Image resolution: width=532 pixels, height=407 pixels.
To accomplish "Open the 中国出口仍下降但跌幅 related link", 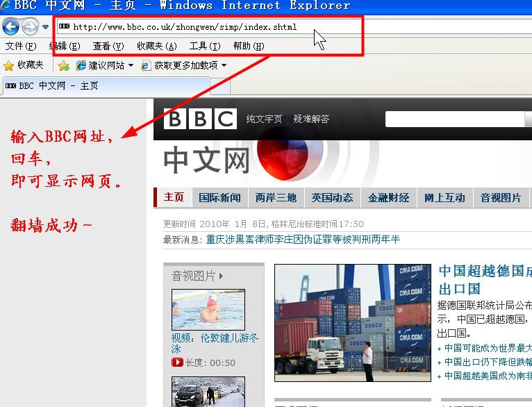I will click(488, 363).
